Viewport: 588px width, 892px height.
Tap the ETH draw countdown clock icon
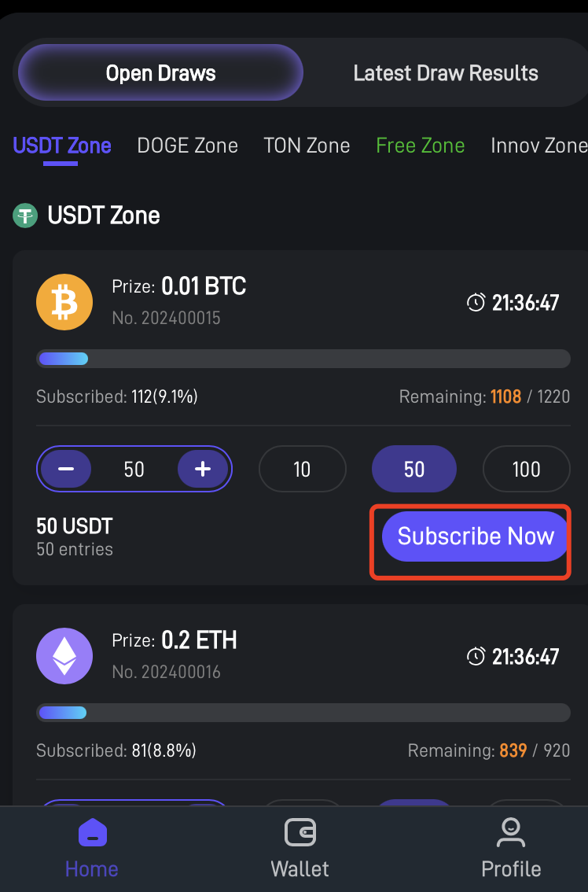(476, 657)
